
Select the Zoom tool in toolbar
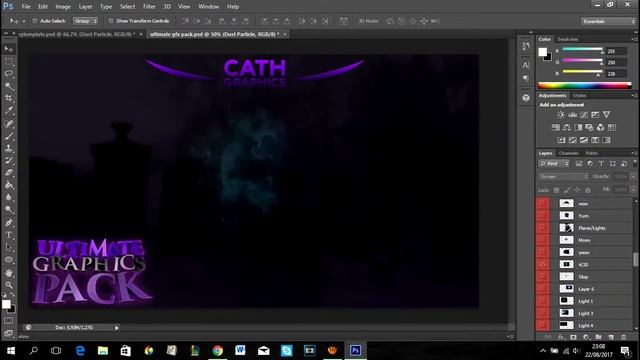tap(9, 284)
